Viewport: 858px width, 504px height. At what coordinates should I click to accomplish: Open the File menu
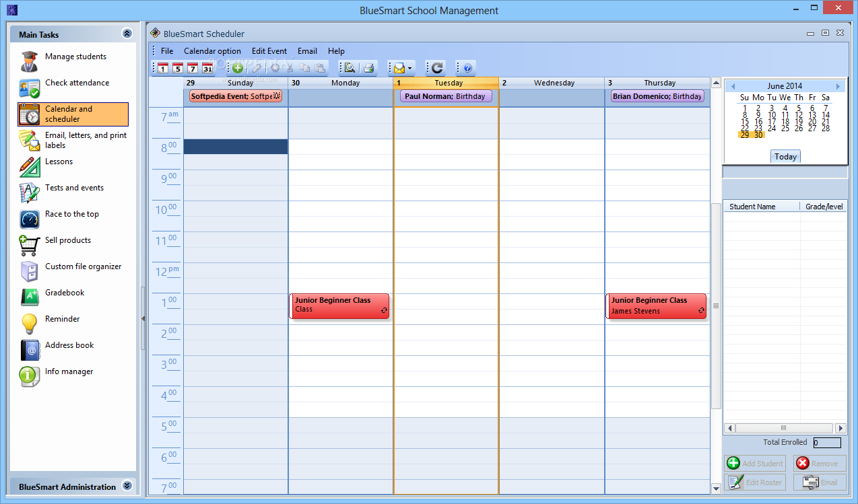(x=167, y=51)
